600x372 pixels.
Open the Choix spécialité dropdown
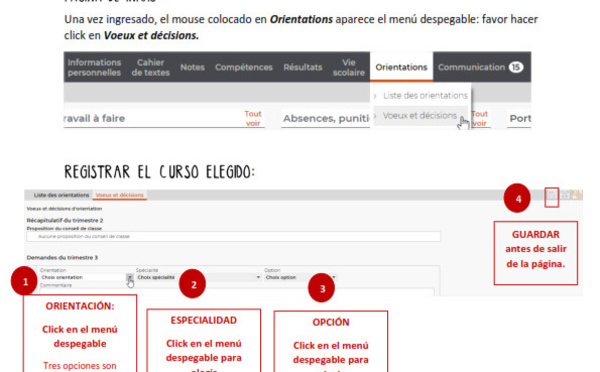pos(199,277)
